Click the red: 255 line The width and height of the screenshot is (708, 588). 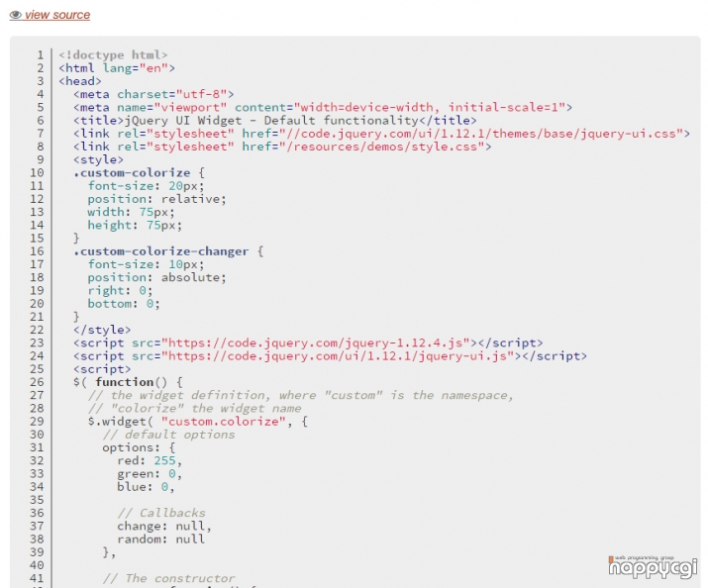[x=150, y=460]
